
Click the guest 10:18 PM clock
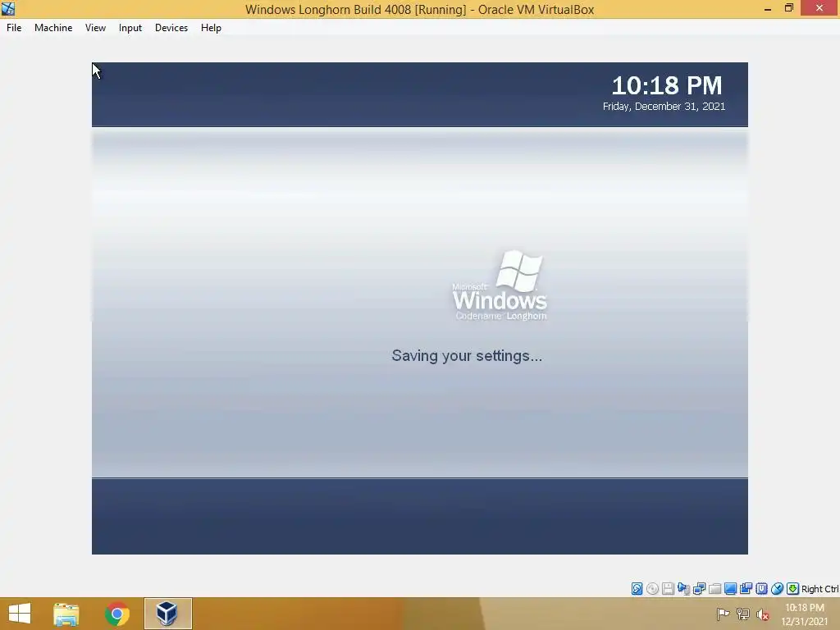667,85
